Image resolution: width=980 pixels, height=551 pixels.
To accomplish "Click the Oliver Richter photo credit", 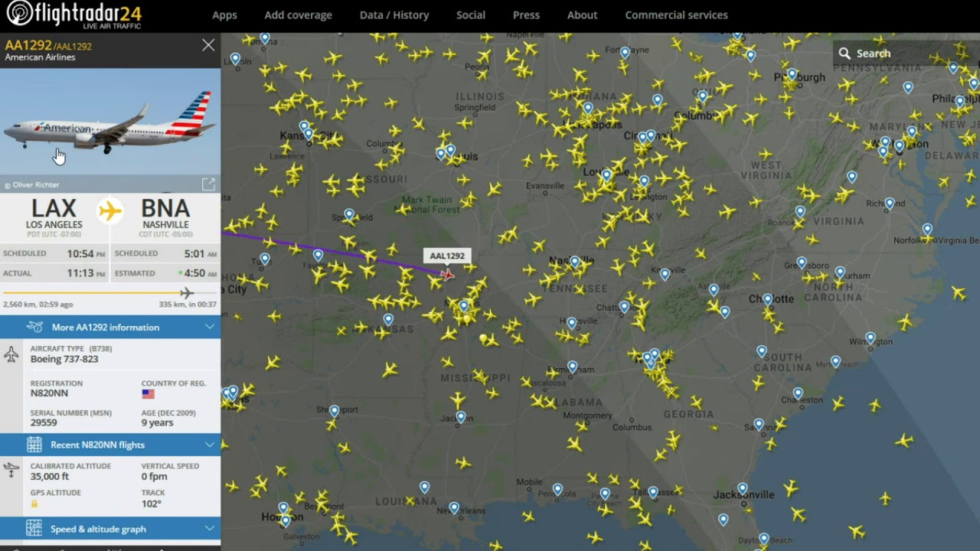I will (36, 185).
